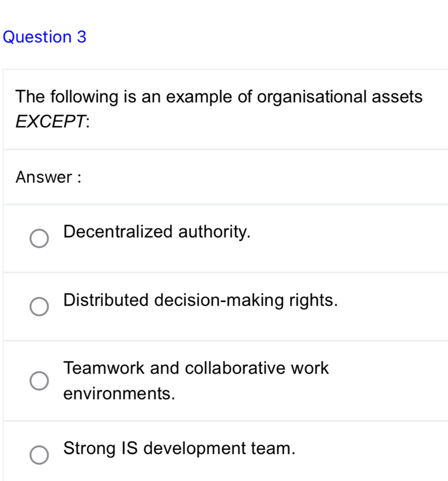Click the word 'environments.' in third option

[x=118, y=393]
